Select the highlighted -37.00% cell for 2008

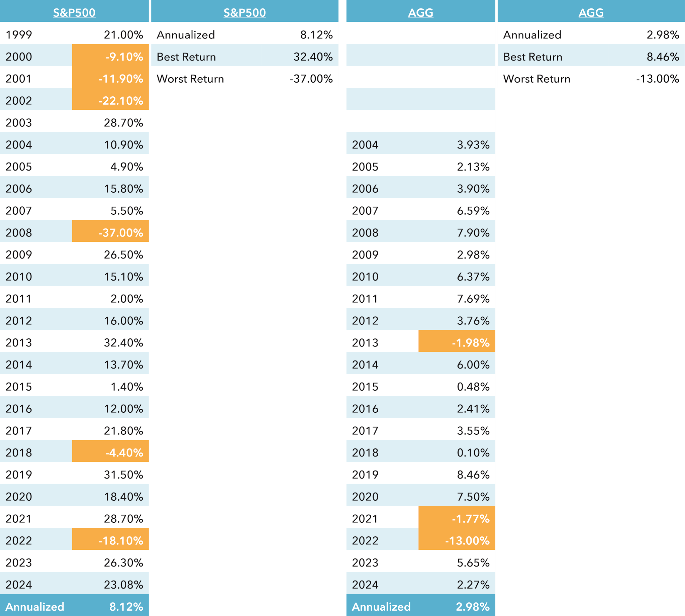pyautogui.click(x=110, y=231)
